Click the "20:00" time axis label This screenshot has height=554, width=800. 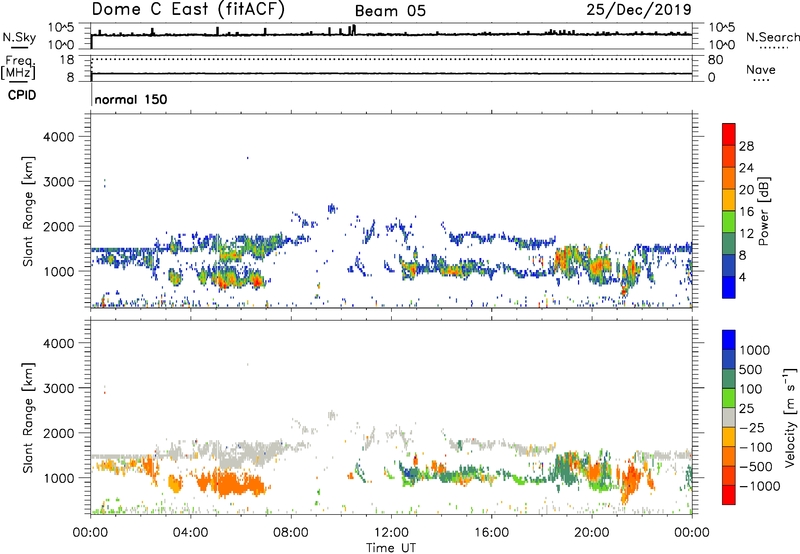coord(591,533)
